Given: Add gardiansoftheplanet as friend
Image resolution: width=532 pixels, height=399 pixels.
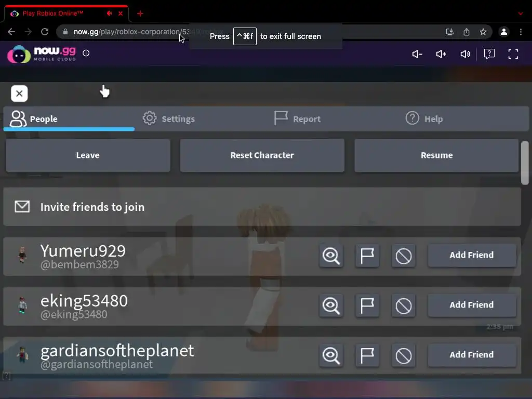Looking at the screenshot, I should 472,355.
